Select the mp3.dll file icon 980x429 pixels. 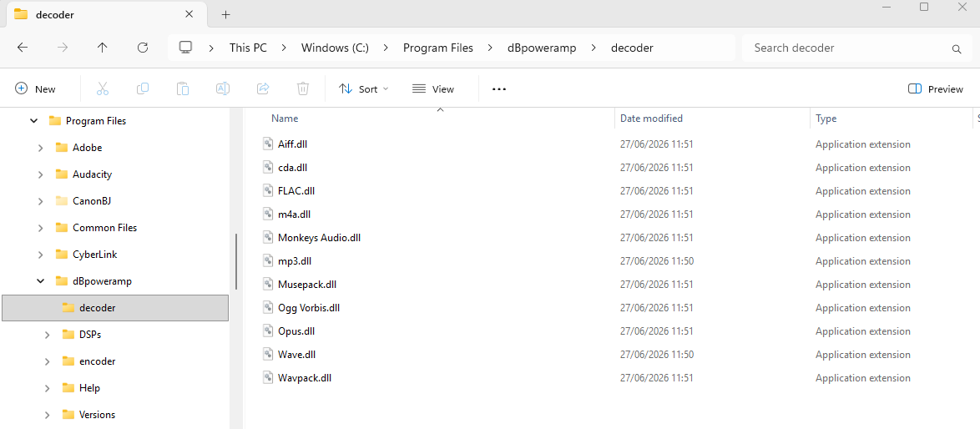[x=268, y=261]
